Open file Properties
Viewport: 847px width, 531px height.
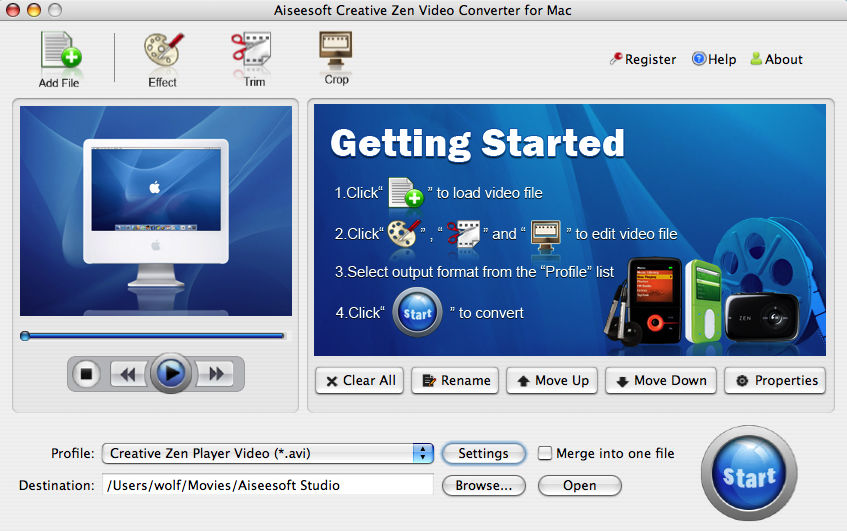point(775,381)
